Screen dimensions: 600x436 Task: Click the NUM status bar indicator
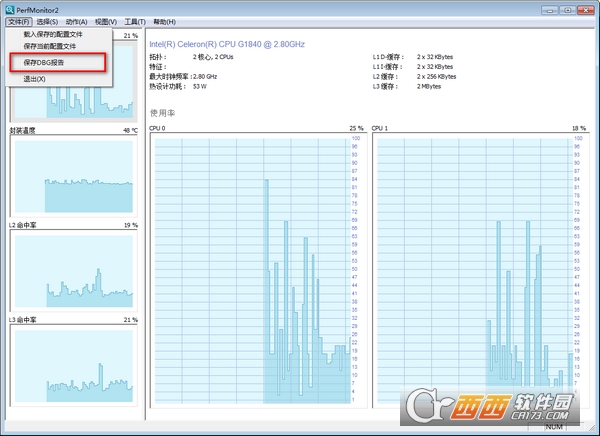pyautogui.click(x=554, y=426)
